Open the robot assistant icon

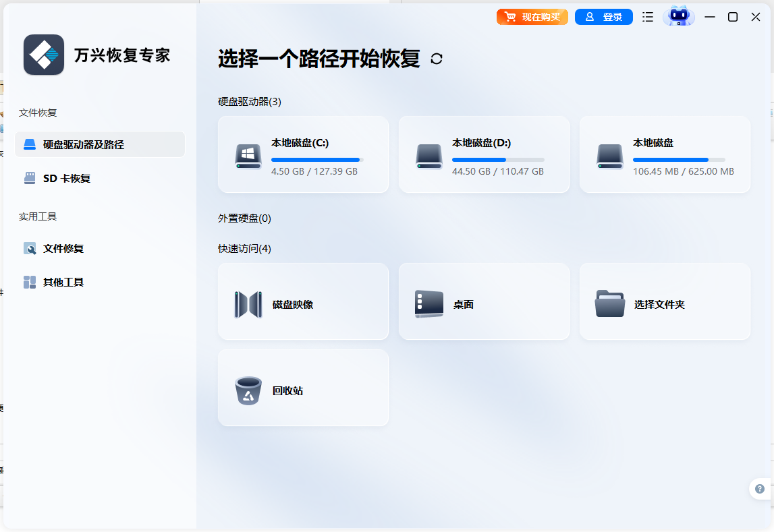coord(679,16)
